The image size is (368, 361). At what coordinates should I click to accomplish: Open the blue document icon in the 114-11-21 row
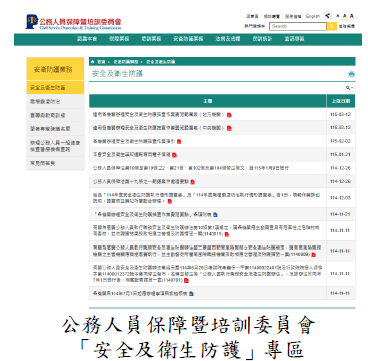click(x=215, y=214)
